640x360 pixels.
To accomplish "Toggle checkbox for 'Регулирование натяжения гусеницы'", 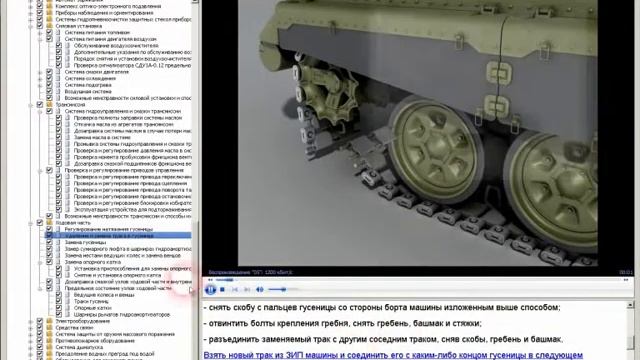I will [x=49, y=229].
